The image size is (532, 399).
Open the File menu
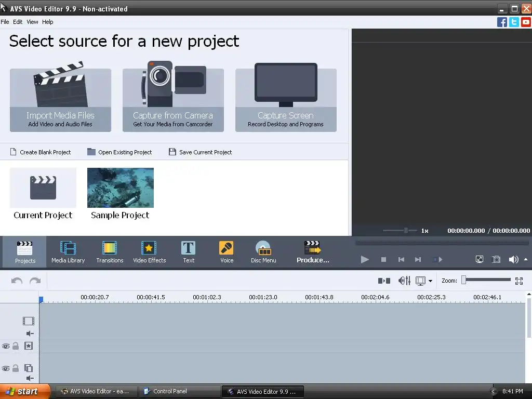[5, 22]
